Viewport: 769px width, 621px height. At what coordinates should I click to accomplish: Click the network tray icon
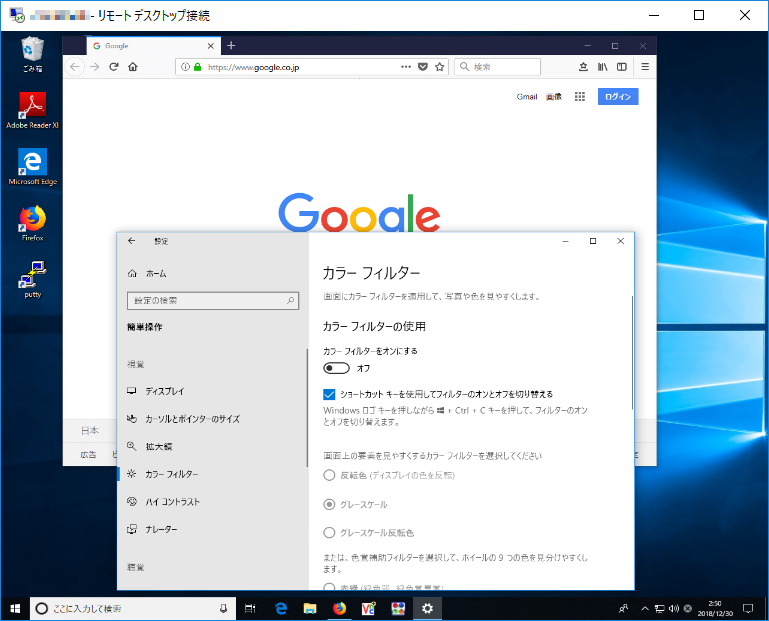pos(660,609)
